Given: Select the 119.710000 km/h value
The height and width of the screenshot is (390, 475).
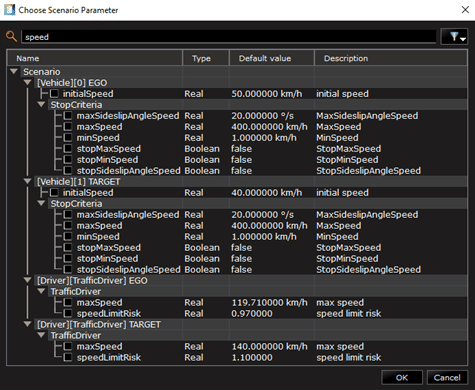Looking at the screenshot, I should coord(269,303).
